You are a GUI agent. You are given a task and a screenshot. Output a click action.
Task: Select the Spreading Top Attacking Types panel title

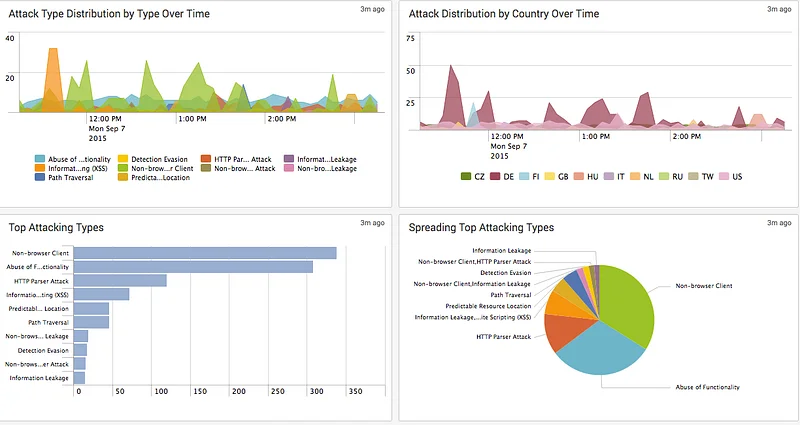481,228
